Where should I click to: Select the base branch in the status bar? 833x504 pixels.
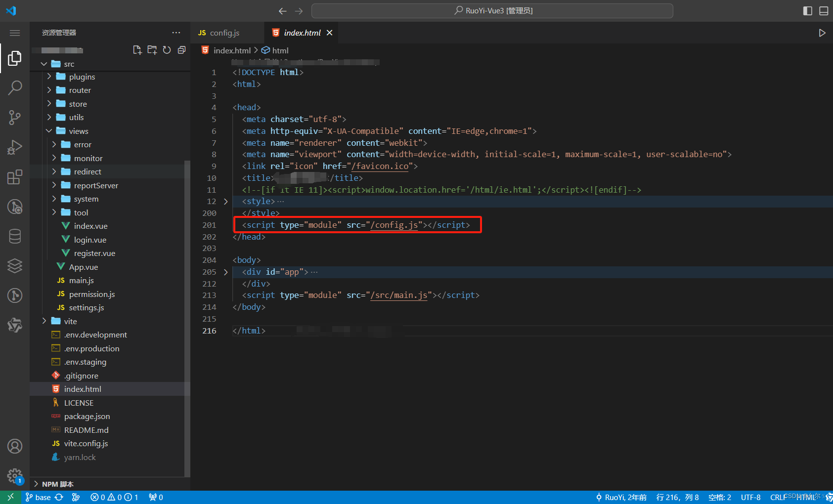click(x=42, y=497)
